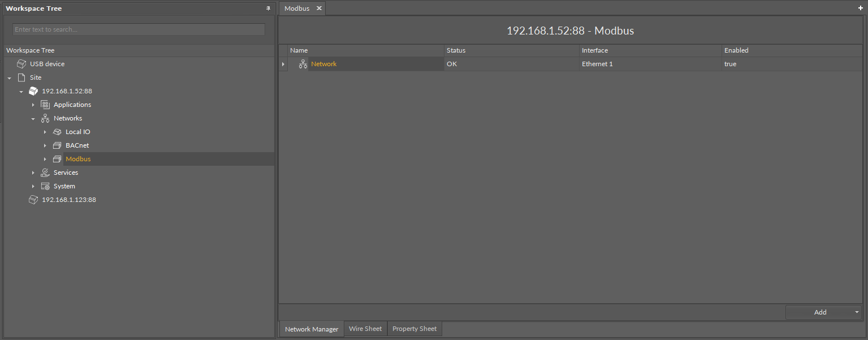
Task: Expand the Modbus tree node
Action: pos(45,160)
